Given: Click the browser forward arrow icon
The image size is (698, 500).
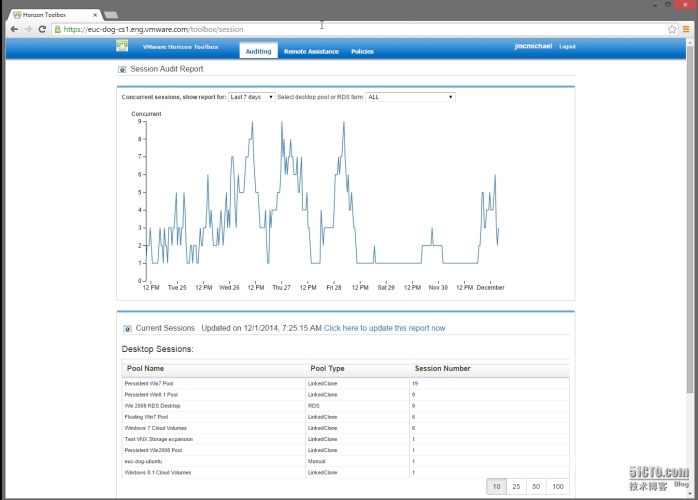Looking at the screenshot, I should click(28, 29).
